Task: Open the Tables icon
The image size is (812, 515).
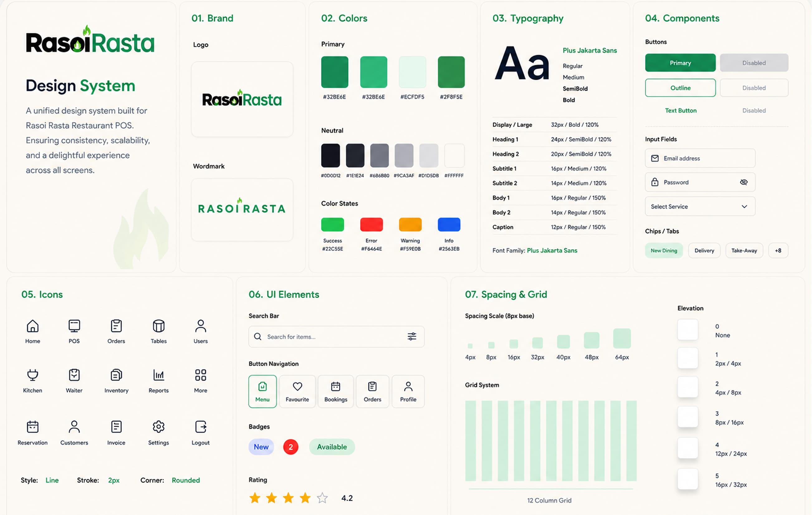Action: click(x=158, y=326)
